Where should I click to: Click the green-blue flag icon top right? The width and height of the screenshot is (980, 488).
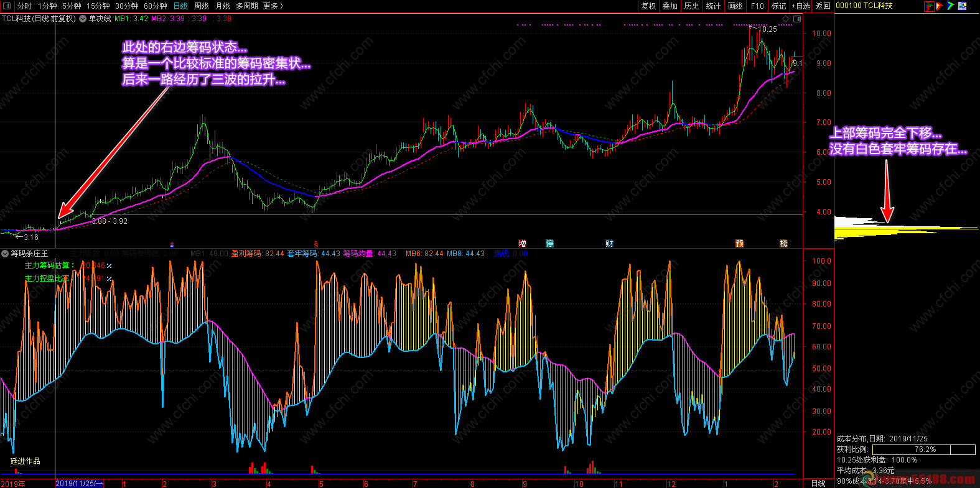click(x=951, y=6)
